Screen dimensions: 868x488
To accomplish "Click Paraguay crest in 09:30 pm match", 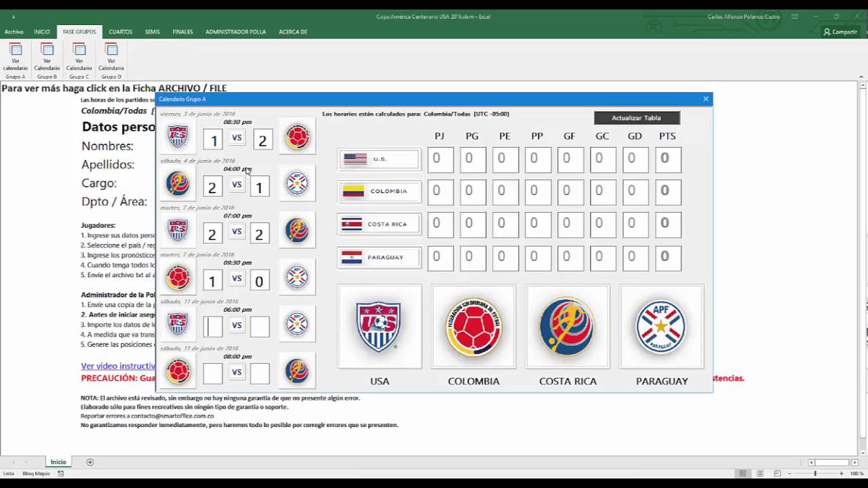I will pyautogui.click(x=297, y=277).
